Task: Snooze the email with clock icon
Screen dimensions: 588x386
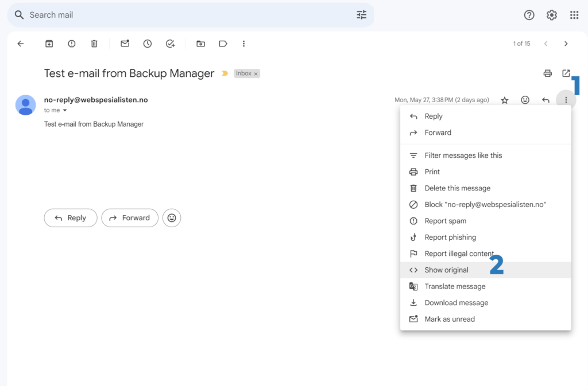Action: pyautogui.click(x=148, y=44)
